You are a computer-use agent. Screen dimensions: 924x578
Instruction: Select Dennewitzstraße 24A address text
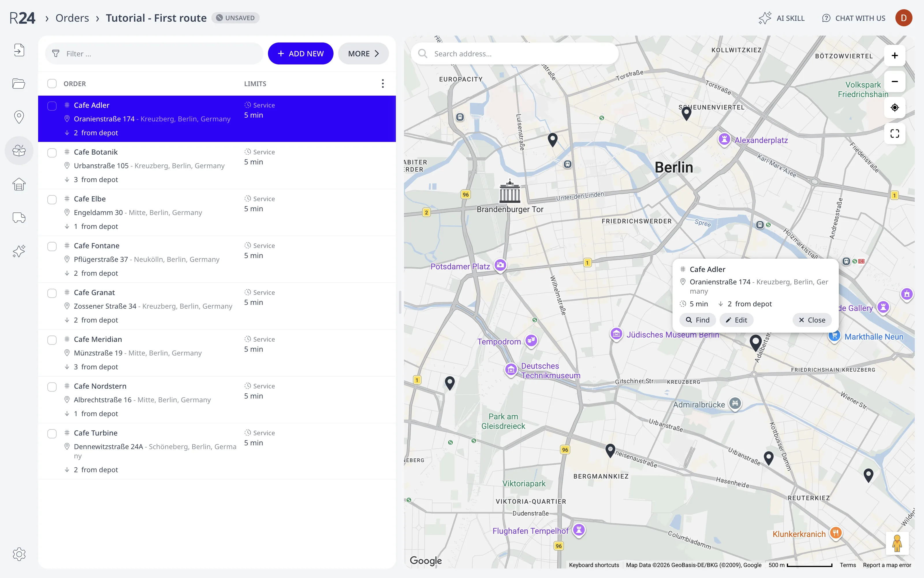click(x=109, y=447)
